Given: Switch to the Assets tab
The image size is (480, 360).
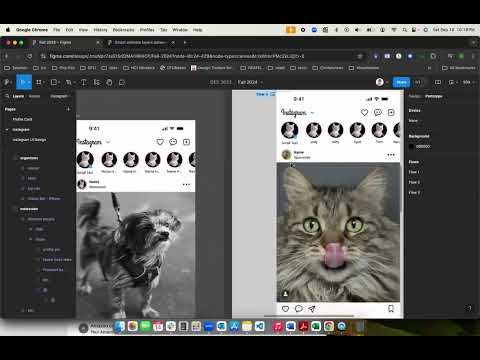Looking at the screenshot, I should coord(34,96).
